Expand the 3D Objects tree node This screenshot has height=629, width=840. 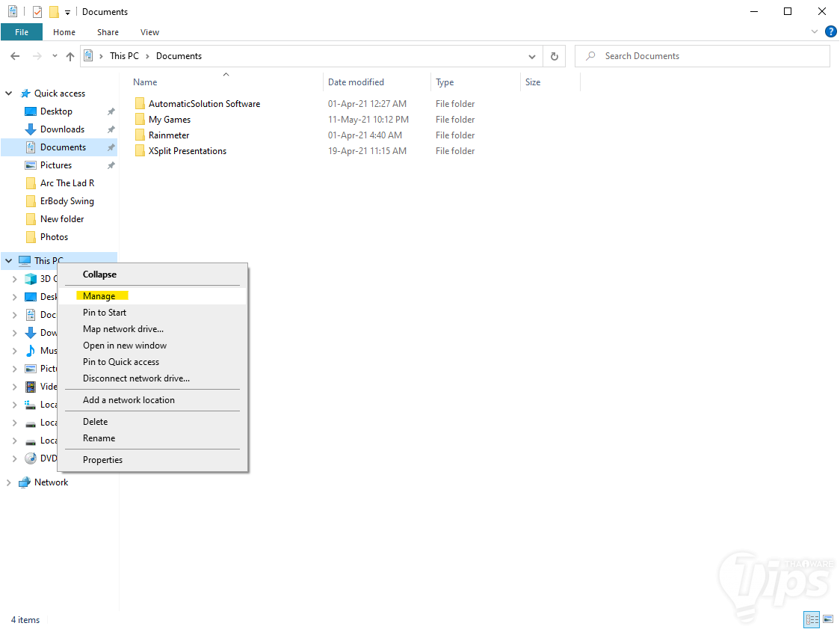(x=14, y=279)
